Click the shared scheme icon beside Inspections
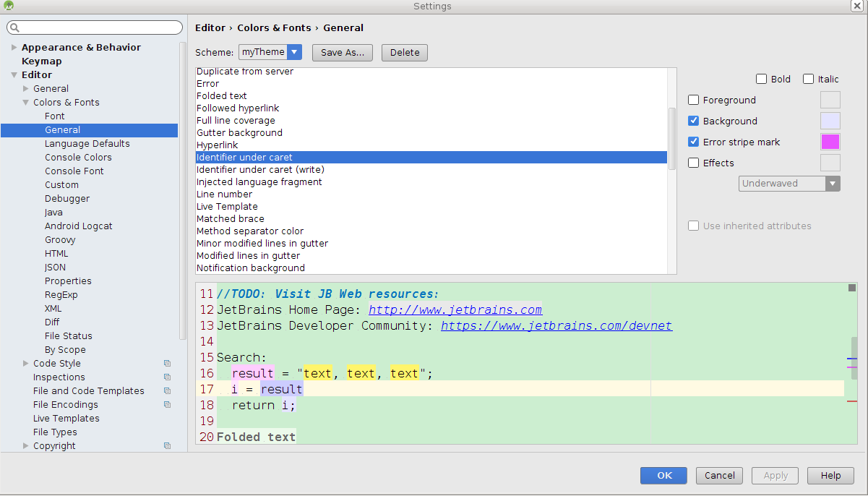 (x=167, y=377)
